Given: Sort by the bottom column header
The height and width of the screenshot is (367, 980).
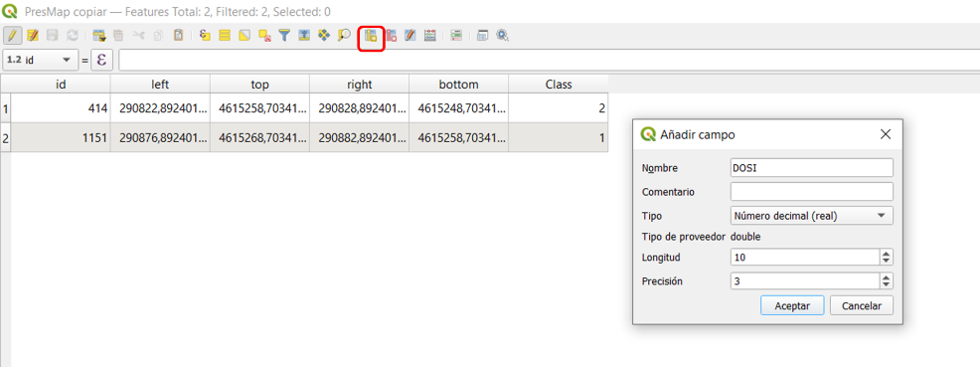Looking at the screenshot, I should [x=459, y=85].
